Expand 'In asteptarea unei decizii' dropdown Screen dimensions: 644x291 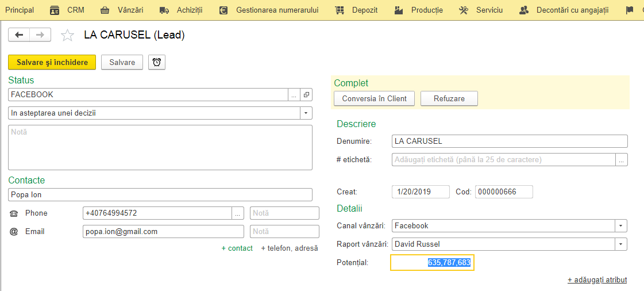point(306,113)
